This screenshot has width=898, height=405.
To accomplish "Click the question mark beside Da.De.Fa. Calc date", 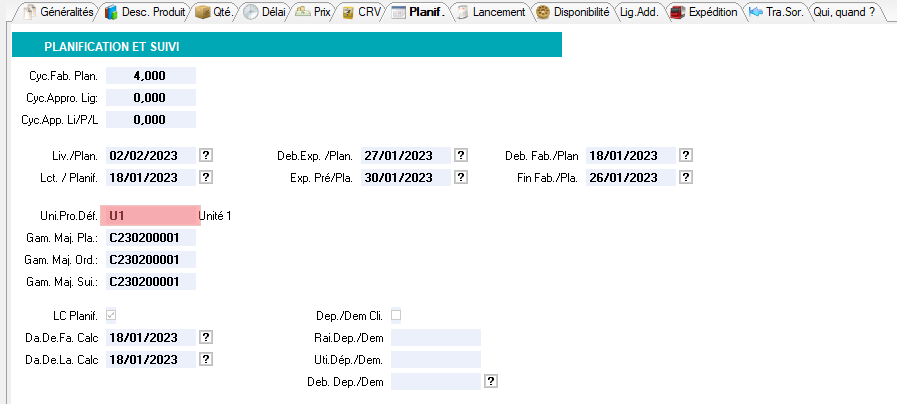I will tap(206, 337).
